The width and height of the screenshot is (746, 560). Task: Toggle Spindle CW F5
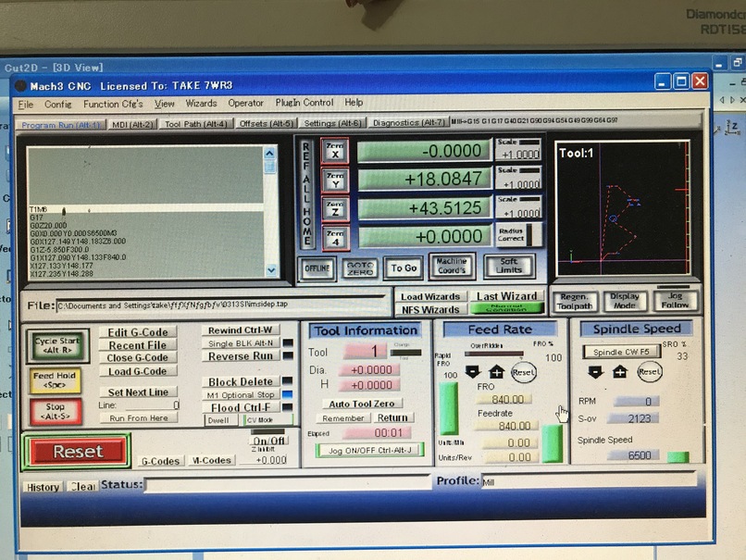pos(621,352)
